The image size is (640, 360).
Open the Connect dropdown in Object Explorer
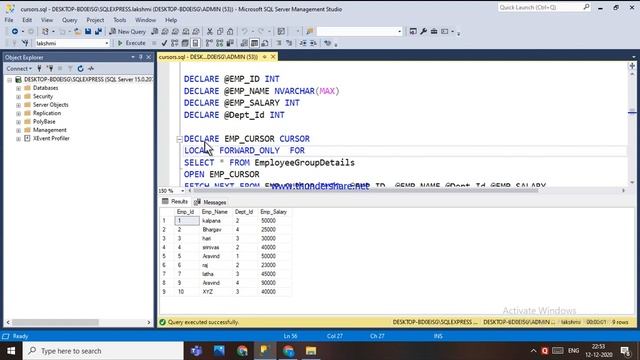[19, 69]
